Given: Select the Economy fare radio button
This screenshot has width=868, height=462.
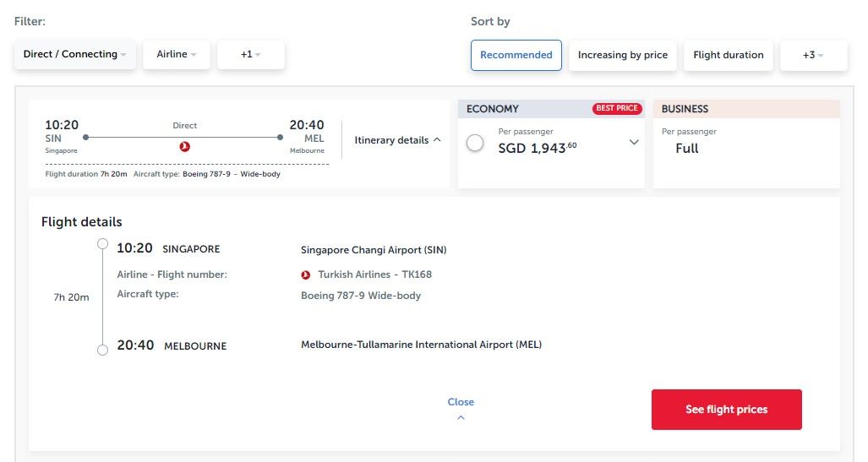Looking at the screenshot, I should click(x=475, y=144).
